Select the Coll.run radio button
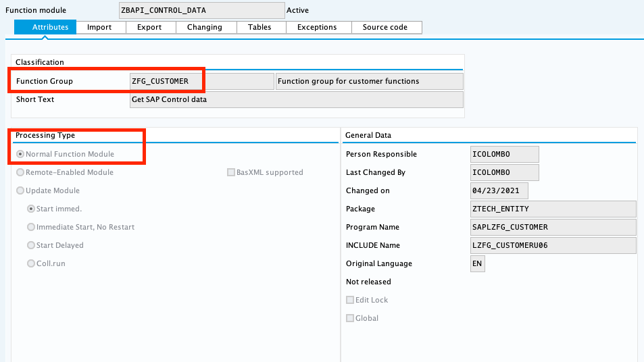The height and width of the screenshot is (362, 644). [31, 263]
